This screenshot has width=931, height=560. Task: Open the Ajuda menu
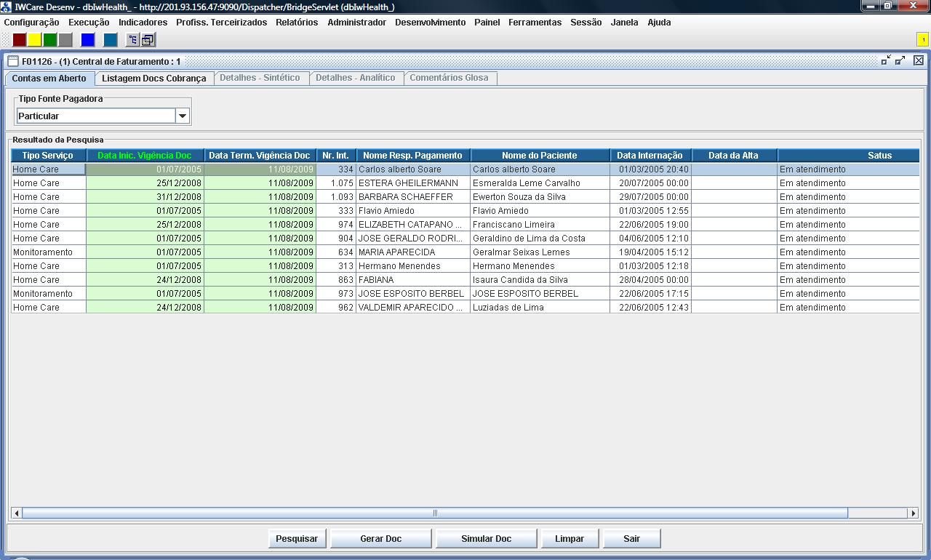click(659, 23)
